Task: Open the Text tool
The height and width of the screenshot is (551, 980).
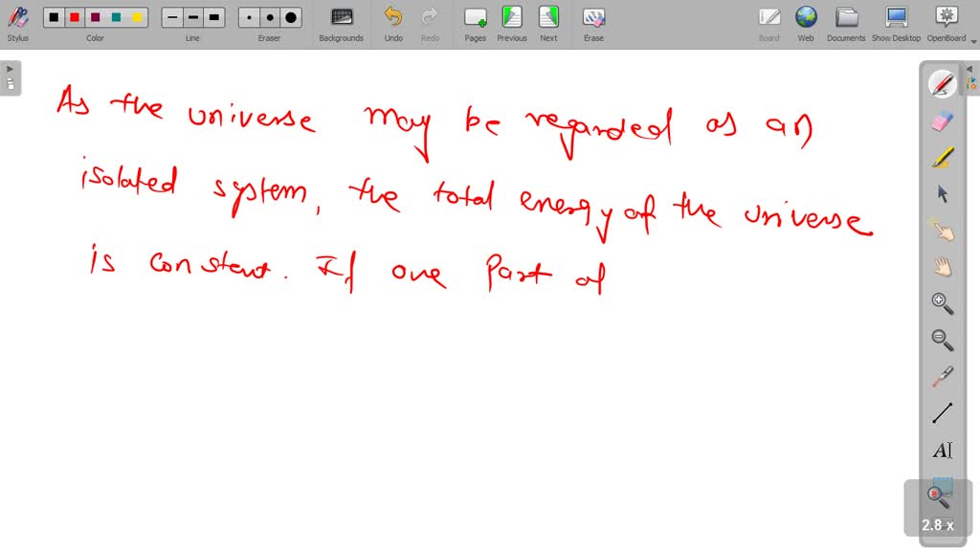Action: (x=941, y=450)
